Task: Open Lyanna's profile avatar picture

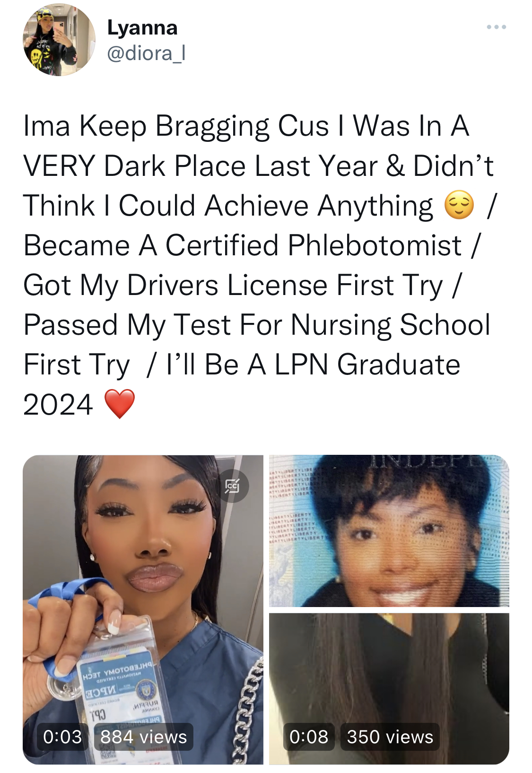Action: point(59,40)
